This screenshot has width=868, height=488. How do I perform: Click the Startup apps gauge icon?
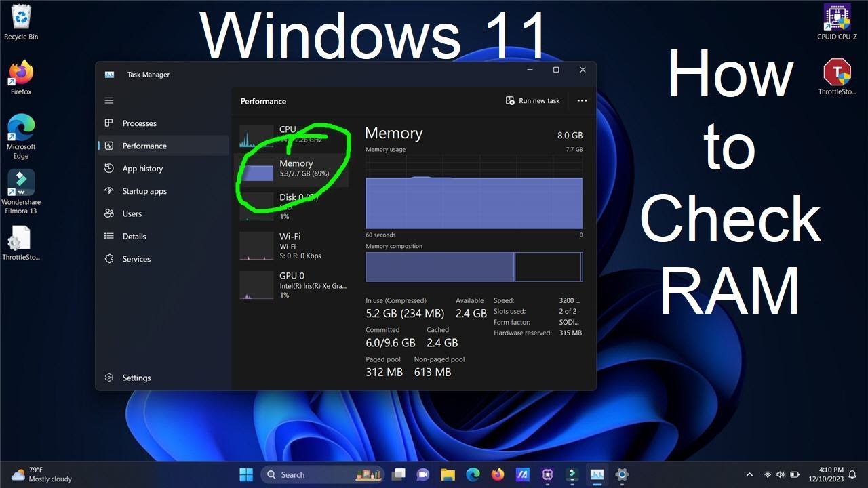click(x=109, y=191)
